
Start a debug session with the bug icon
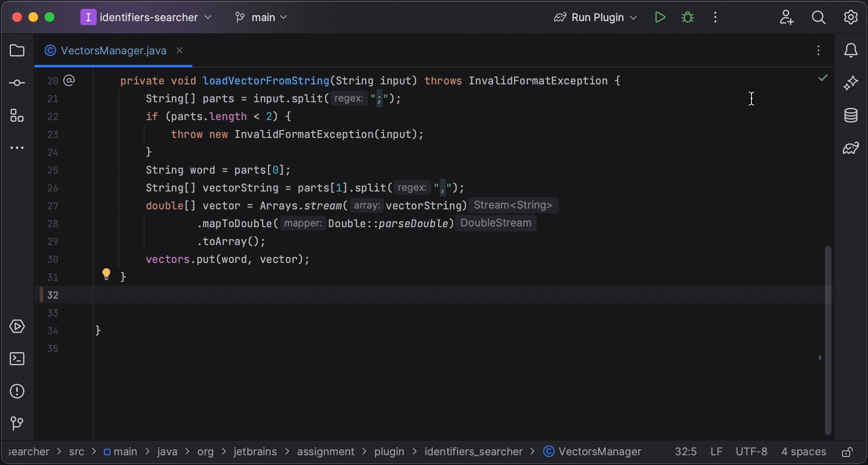(x=687, y=17)
